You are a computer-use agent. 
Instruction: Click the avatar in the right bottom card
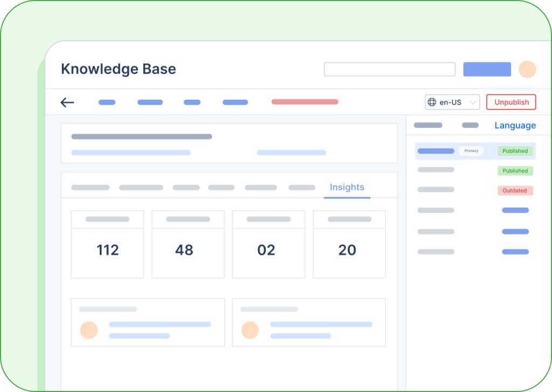click(x=250, y=329)
